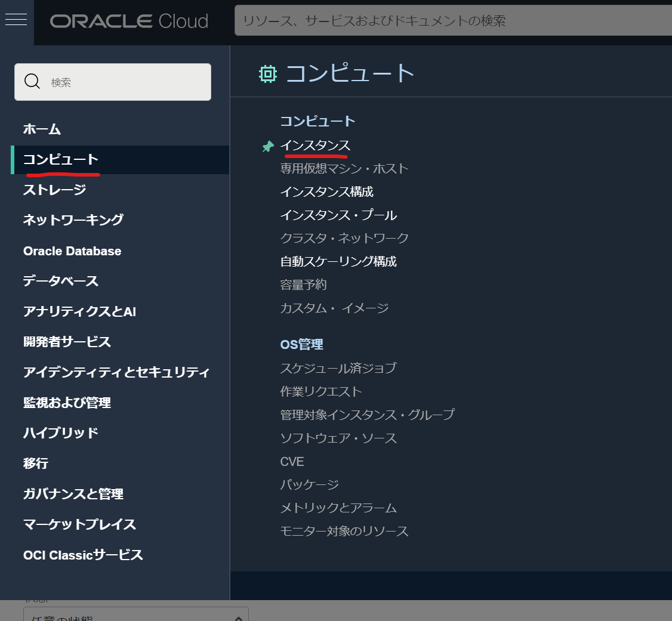Screen dimensions: 672x621
Task: Focus the sidebar 検索 input field
Action: point(113,82)
